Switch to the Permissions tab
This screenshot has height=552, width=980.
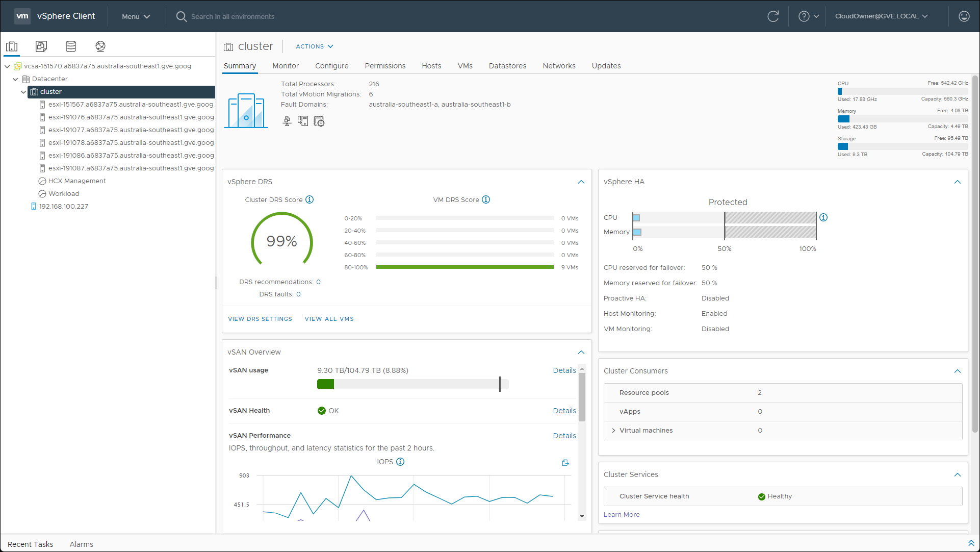pos(385,66)
